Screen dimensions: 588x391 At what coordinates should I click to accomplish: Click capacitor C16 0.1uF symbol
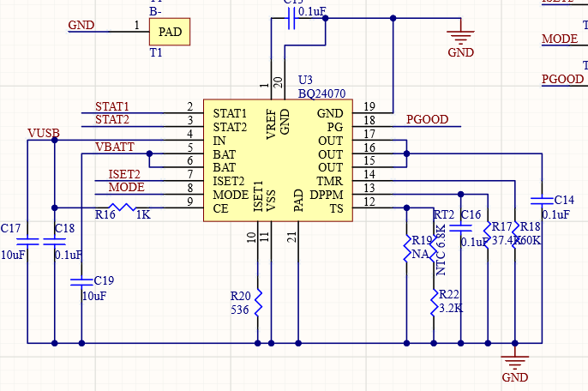click(460, 228)
